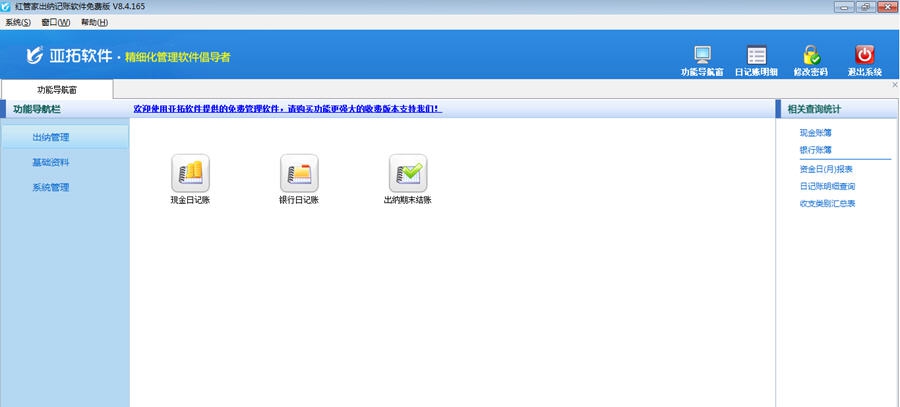This screenshot has height=407, width=900.
Task: Close the tab panel with the small X
Action: pyautogui.click(x=895, y=84)
